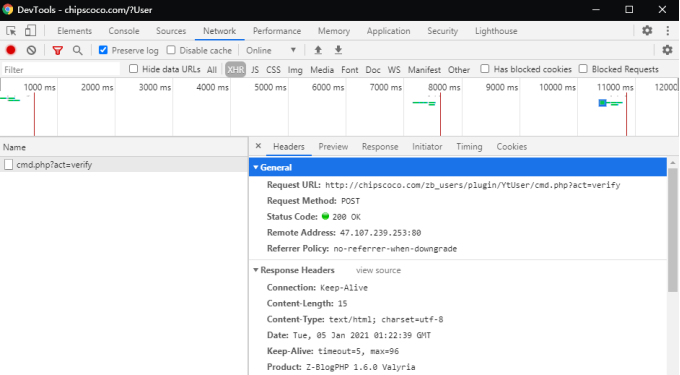680x375 pixels.
Task: Select the Headers detail tab
Action: [289, 147]
